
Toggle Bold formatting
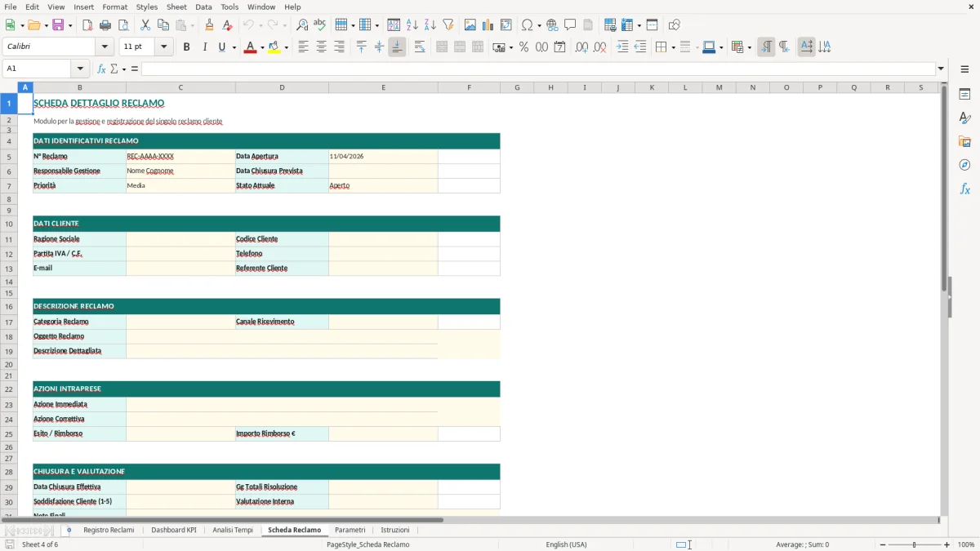click(187, 47)
